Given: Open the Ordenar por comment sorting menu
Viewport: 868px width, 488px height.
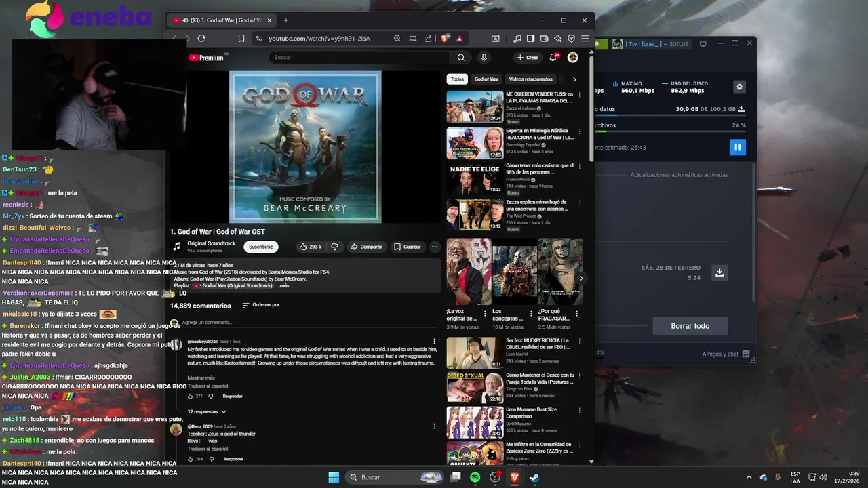Looking at the screenshot, I should pos(260,305).
